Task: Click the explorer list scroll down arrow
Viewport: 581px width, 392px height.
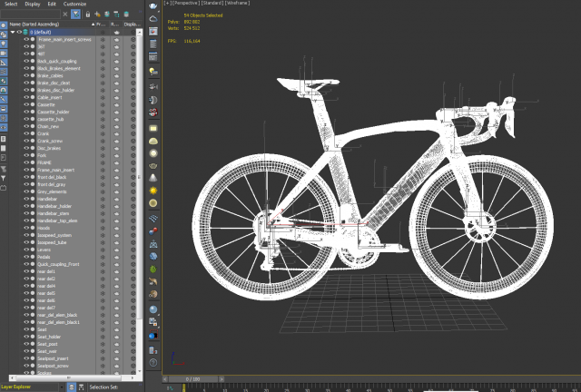Action: click(140, 371)
